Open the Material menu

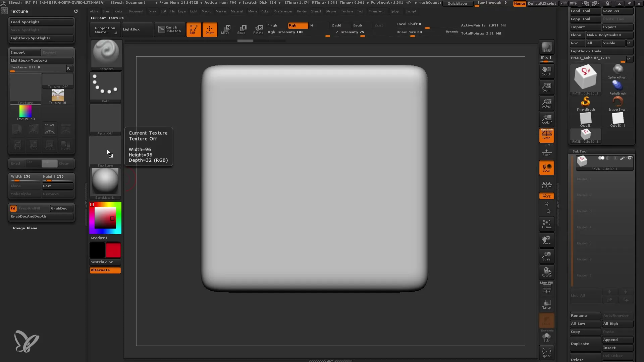237,11
